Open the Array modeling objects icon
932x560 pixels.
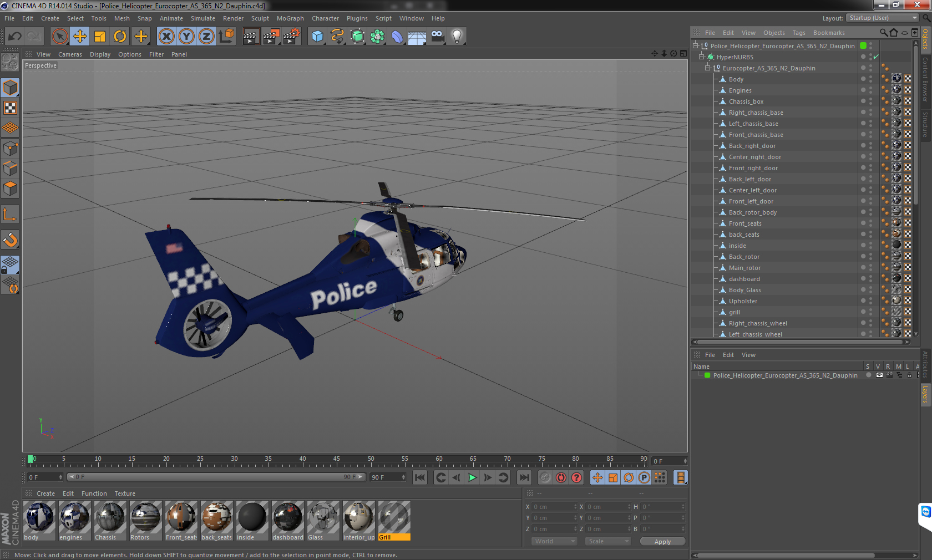coord(377,37)
